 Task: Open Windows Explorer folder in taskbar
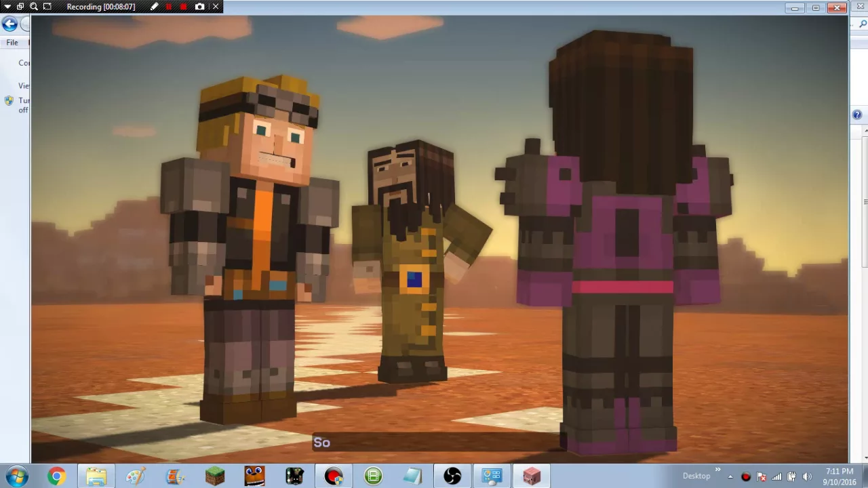click(96, 476)
